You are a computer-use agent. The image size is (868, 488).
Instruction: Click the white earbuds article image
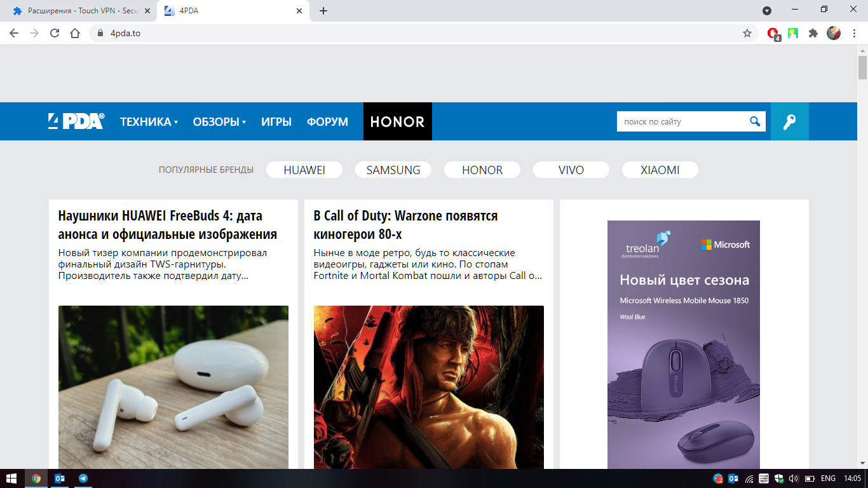(173, 387)
